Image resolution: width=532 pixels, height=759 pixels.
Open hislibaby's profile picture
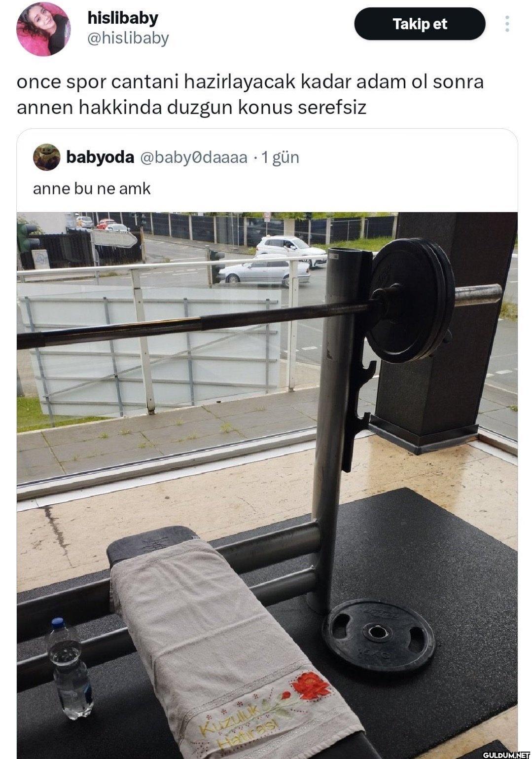[43, 29]
